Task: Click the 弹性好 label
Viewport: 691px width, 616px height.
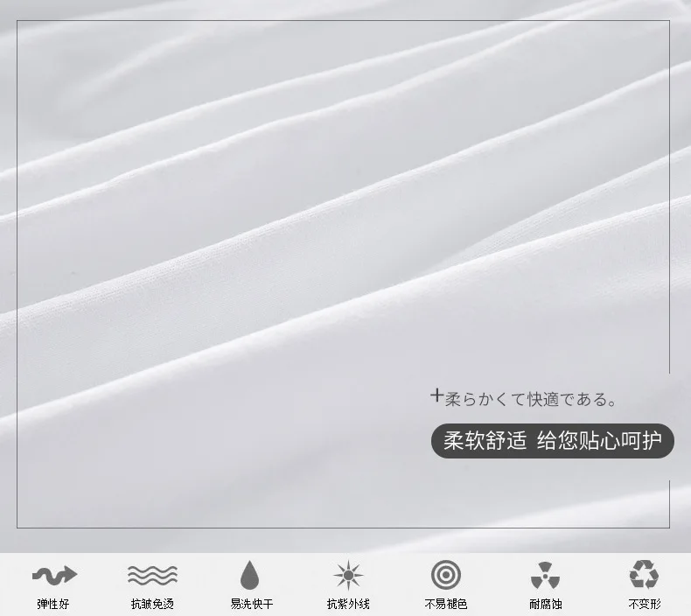Action: (53, 604)
